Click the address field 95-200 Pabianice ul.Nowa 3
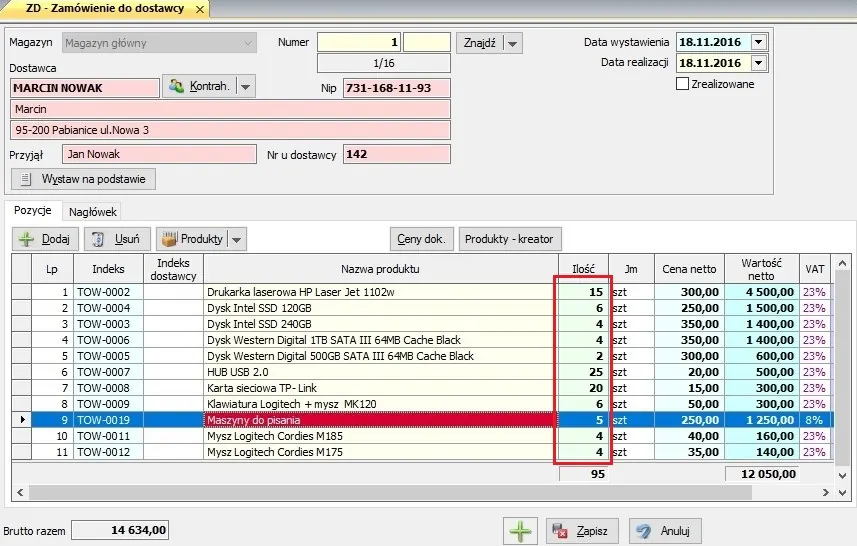 coord(230,130)
